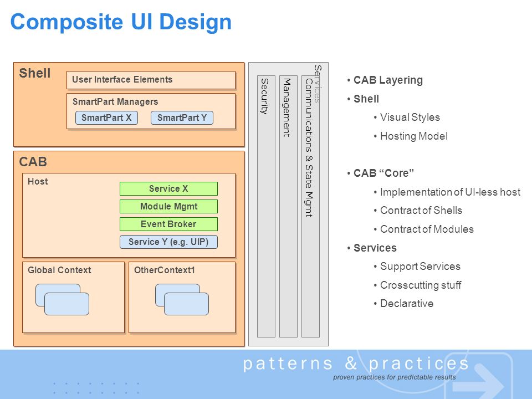Select the 'User Interface Elements' box

pos(151,80)
